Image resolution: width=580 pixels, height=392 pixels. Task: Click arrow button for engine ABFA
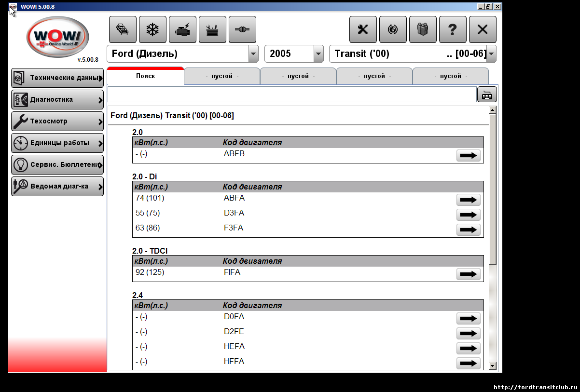pos(468,200)
